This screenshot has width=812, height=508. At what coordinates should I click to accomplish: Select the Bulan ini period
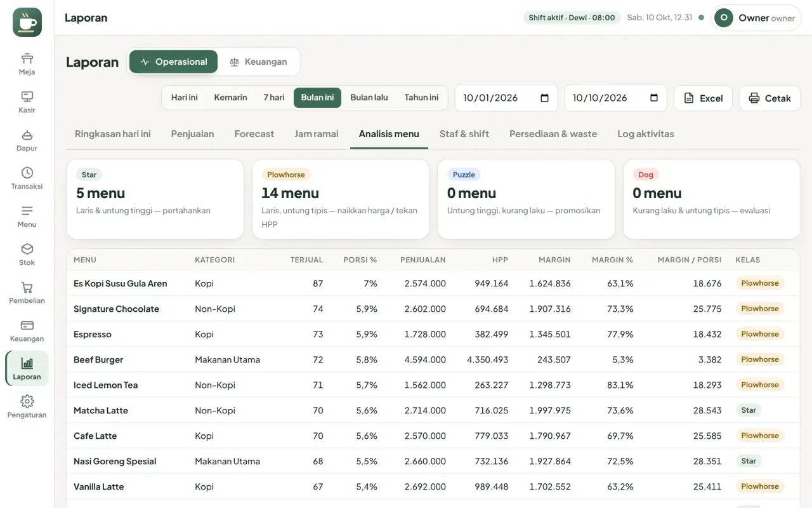point(317,98)
